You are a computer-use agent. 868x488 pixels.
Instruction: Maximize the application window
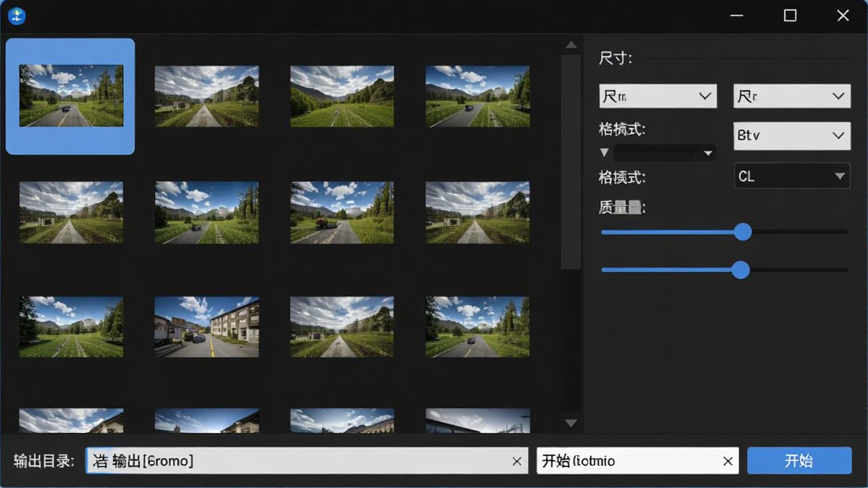[x=790, y=15]
